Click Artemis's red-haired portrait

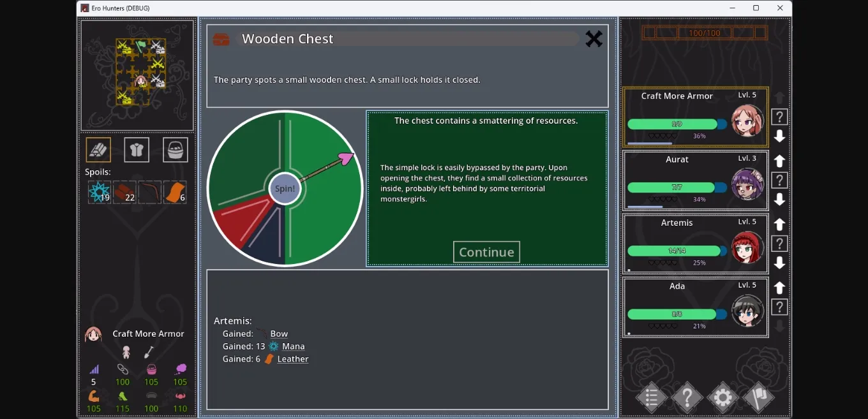point(747,247)
